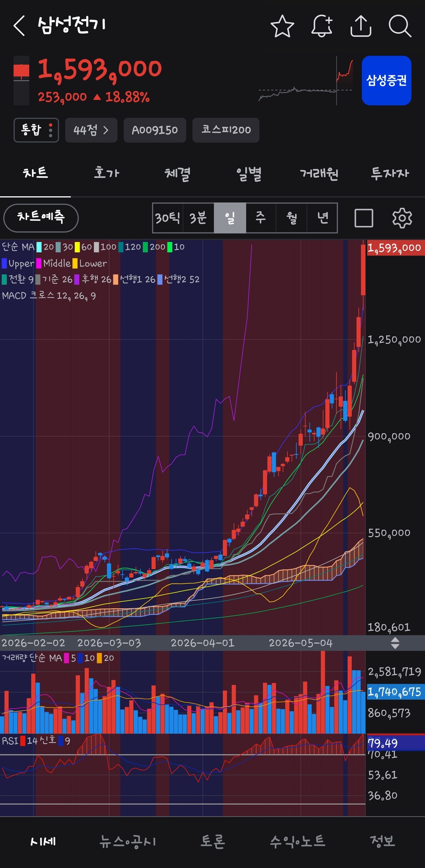Tap the 차트예측 button
Viewport: 425px width, 868px height.
pos(41,218)
